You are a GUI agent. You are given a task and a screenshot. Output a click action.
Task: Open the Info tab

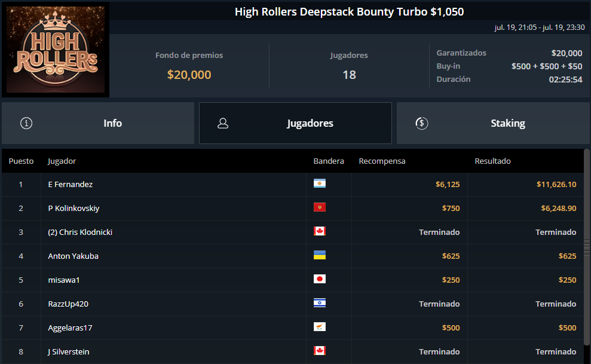98,123
